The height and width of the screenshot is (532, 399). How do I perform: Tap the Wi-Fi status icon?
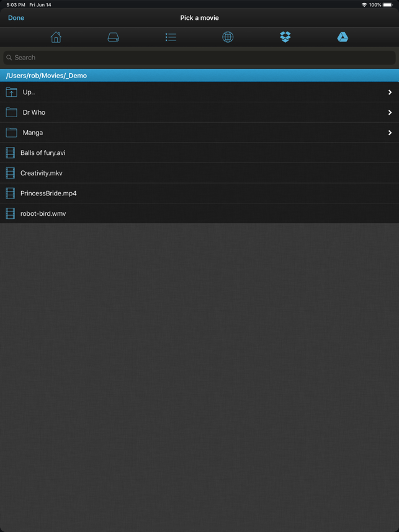tap(364, 5)
